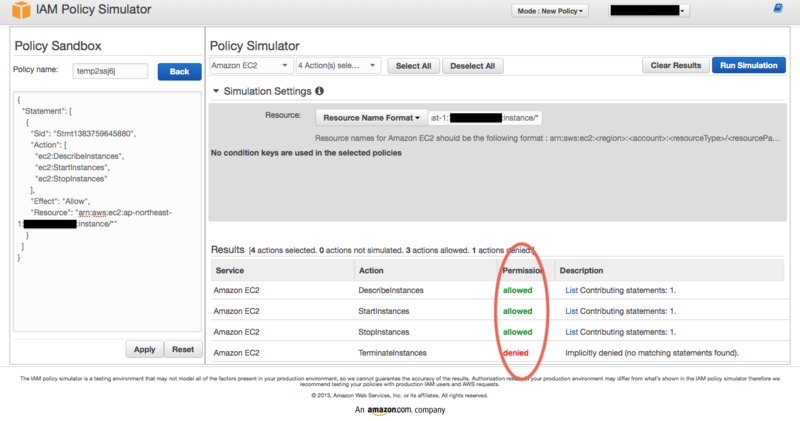Image resolution: width=800 pixels, height=421 pixels.
Task: Select the StopInstances action cell
Action: (384, 332)
